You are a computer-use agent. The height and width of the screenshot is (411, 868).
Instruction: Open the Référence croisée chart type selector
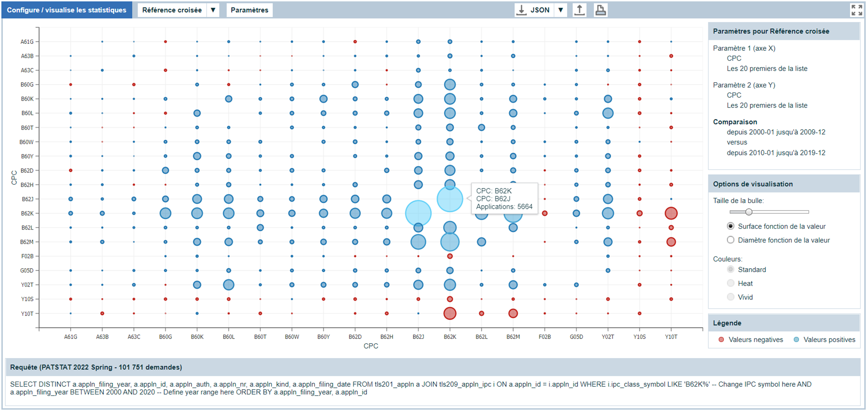[x=172, y=10]
